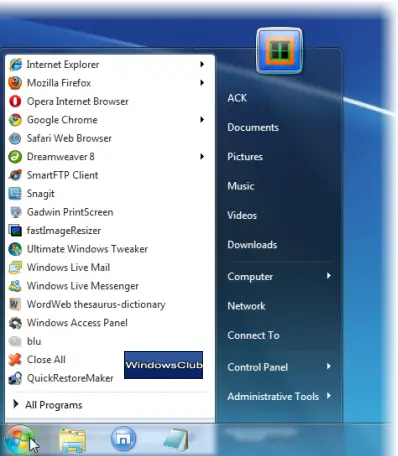
Task: Select the QuickRestoreMaker label
Action: [x=70, y=378]
